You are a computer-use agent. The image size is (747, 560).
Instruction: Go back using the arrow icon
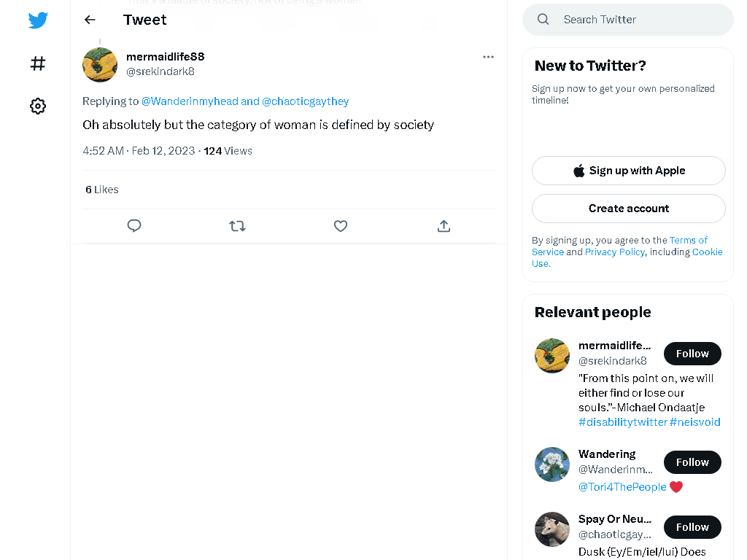point(90,20)
